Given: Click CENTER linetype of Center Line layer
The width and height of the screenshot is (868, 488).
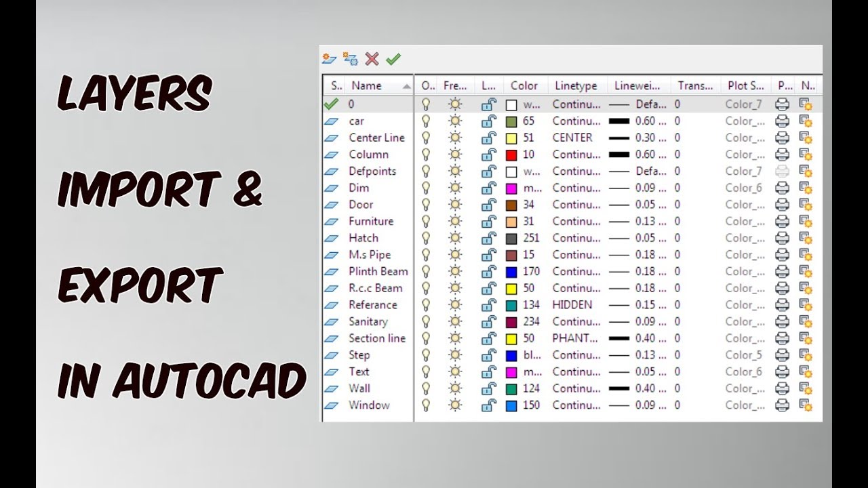Looking at the screenshot, I should point(572,138).
